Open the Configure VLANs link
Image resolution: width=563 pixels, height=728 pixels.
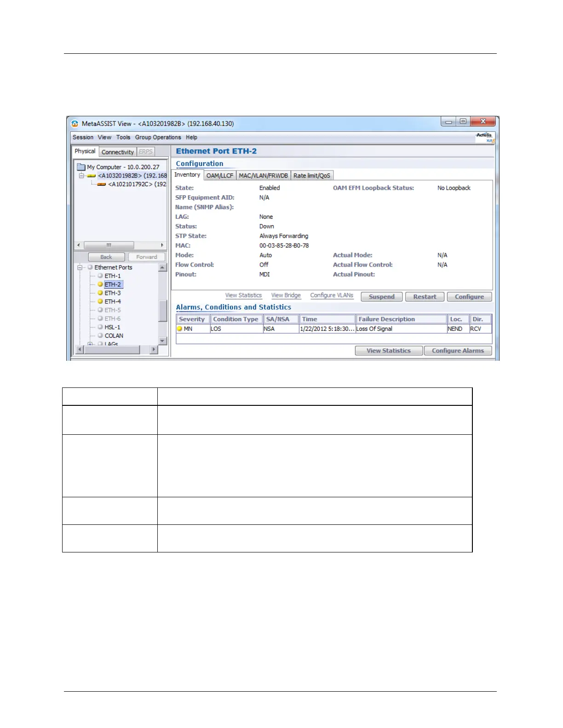(332, 296)
